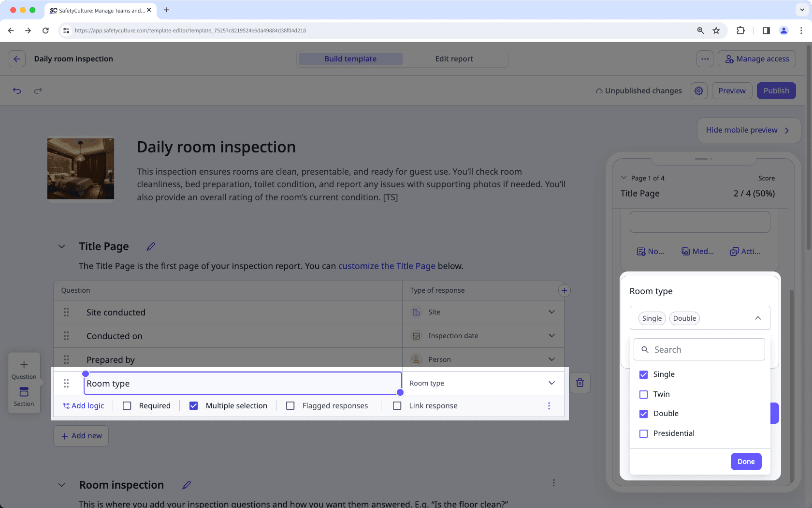Image resolution: width=812 pixels, height=508 pixels.
Task: Edit Title Page name with pencil icon
Action: point(151,247)
